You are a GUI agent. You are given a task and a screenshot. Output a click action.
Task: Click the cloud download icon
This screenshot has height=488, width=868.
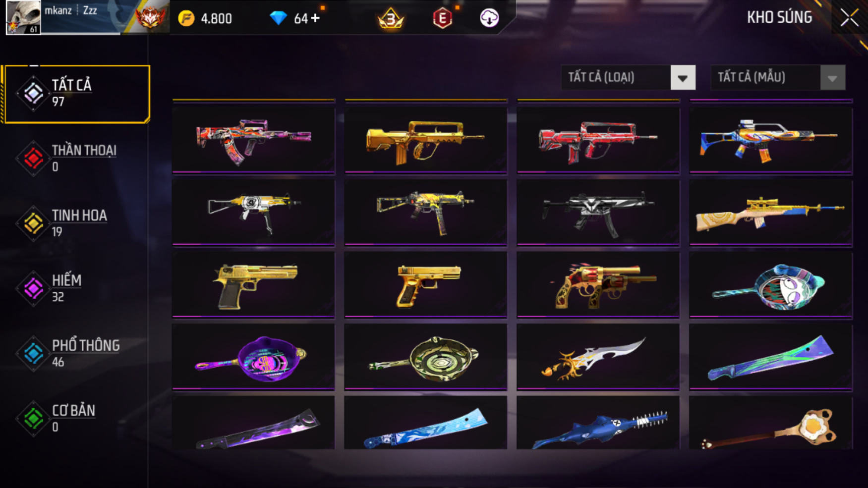(489, 18)
